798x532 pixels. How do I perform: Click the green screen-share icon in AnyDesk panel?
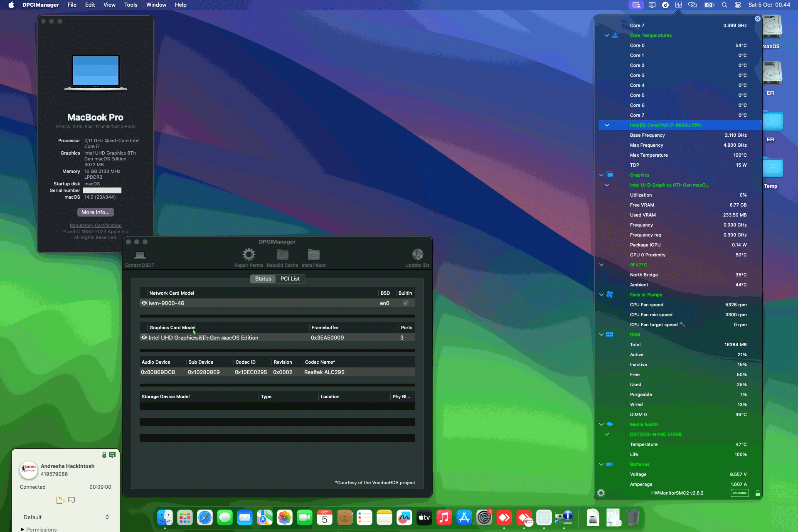[112, 455]
